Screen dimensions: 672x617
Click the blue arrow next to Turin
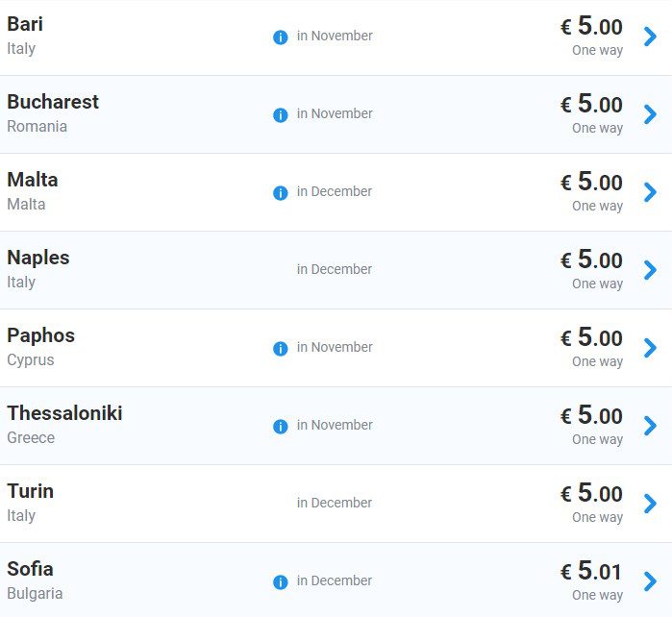[650, 504]
